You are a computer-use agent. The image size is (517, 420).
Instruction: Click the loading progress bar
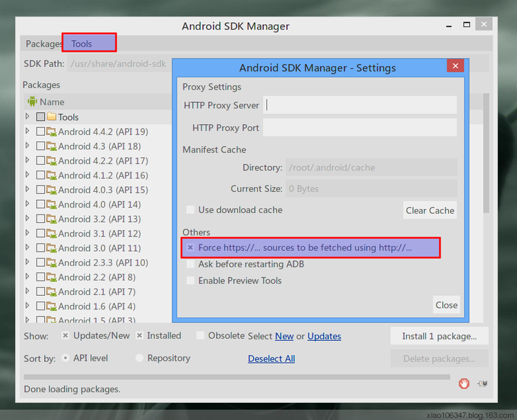click(x=236, y=377)
